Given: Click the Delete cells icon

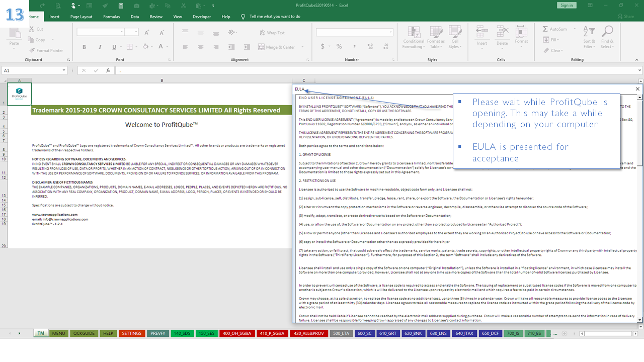Looking at the screenshot, I should pyautogui.click(x=502, y=32).
